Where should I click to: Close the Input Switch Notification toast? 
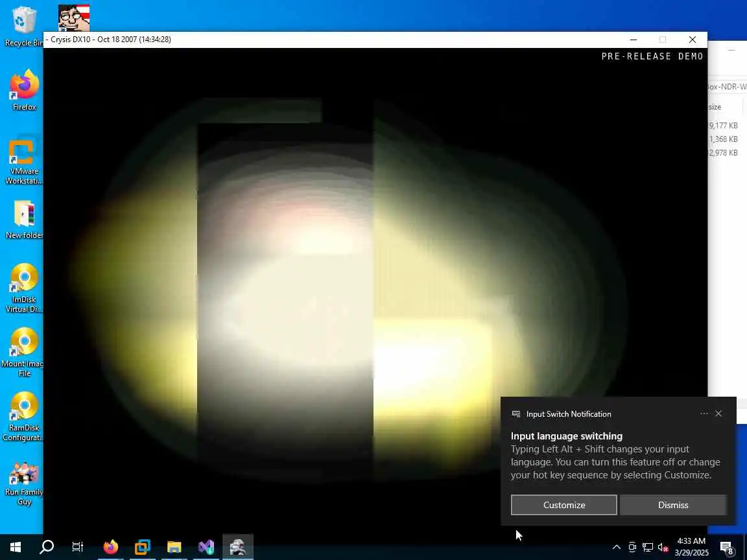(718, 414)
